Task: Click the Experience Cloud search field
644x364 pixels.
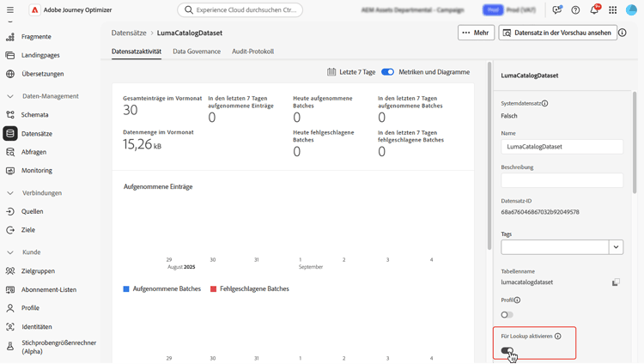Action: click(240, 9)
